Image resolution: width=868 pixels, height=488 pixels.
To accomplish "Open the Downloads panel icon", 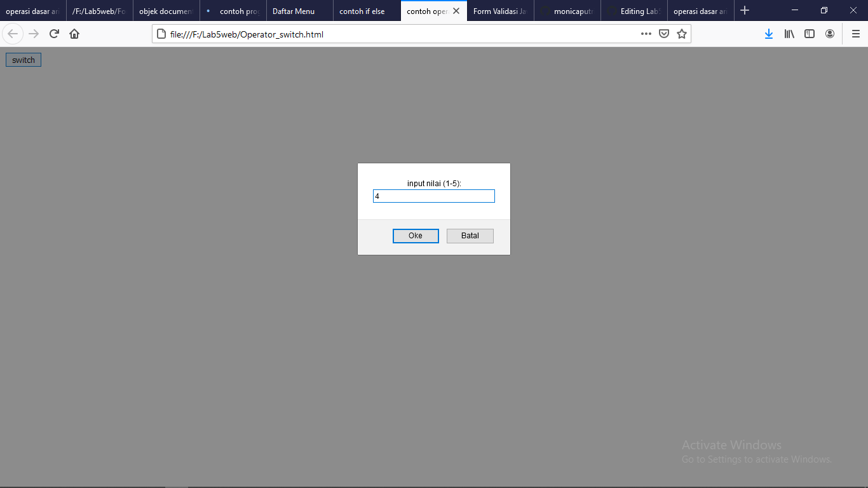I will [x=769, y=34].
